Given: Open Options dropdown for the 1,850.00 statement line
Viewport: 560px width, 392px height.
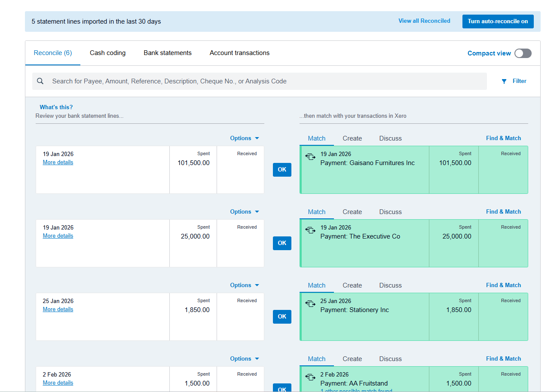Looking at the screenshot, I should (x=245, y=285).
